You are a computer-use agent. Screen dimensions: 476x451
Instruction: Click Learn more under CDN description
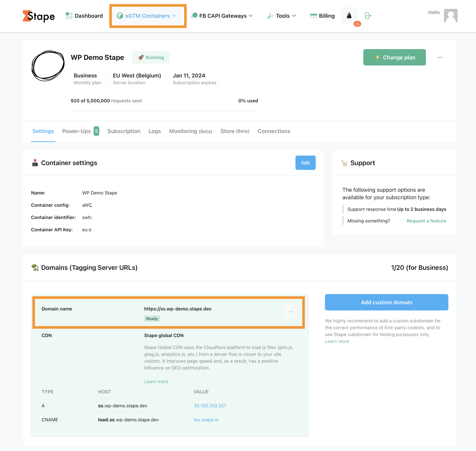coord(156,382)
